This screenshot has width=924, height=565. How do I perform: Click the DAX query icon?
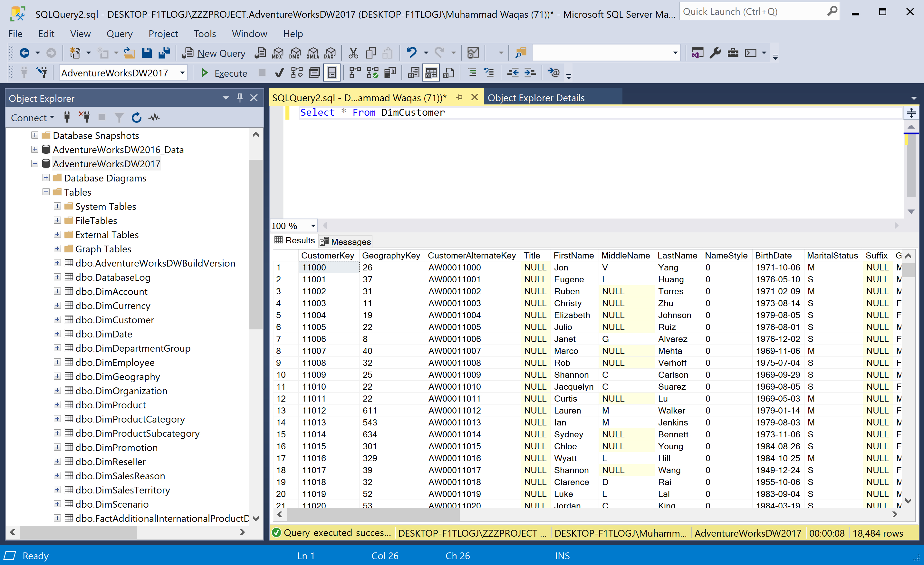330,53
